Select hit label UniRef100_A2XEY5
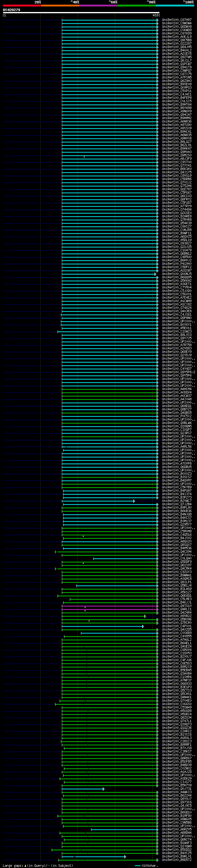This screenshot has width=197, height=868. tap(176, 54)
